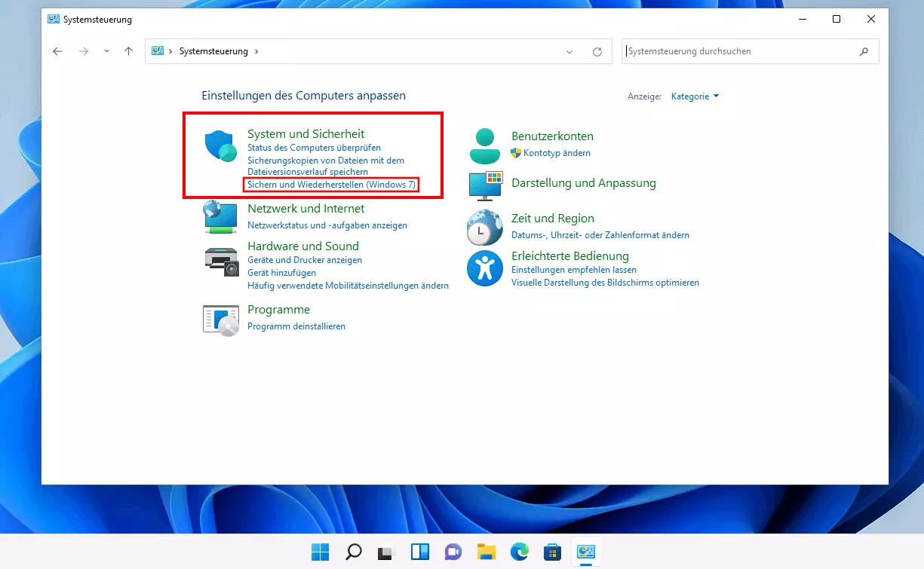Open Erleichterte Bedienung category
The height and width of the screenshot is (569, 924).
[x=570, y=256]
